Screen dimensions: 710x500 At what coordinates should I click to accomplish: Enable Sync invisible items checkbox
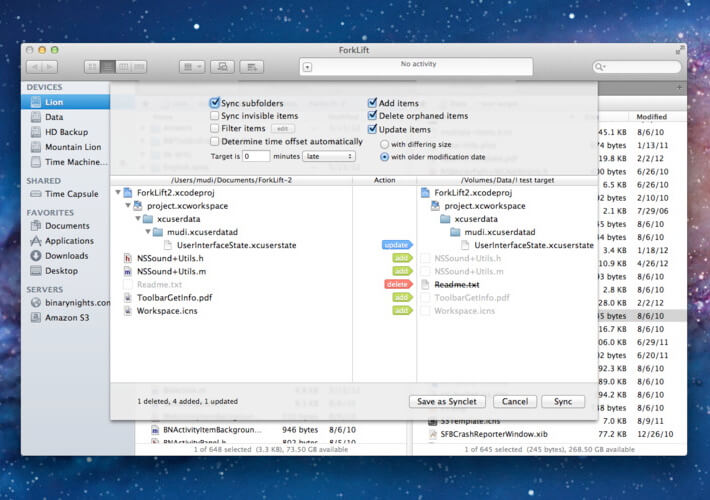(x=215, y=116)
